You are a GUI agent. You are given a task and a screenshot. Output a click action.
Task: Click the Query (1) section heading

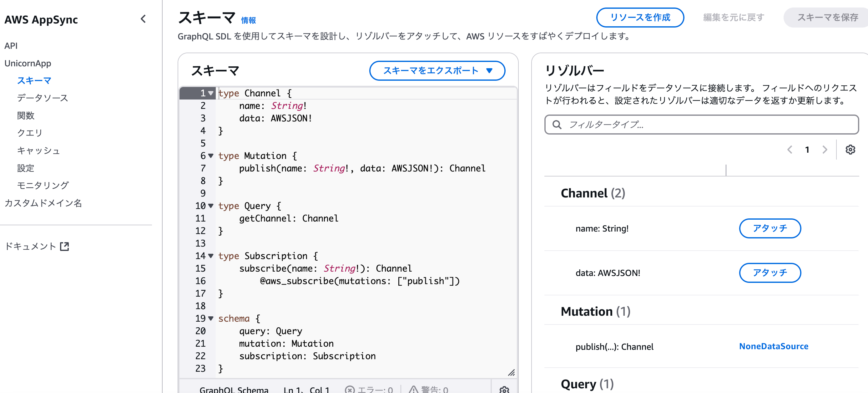(587, 384)
